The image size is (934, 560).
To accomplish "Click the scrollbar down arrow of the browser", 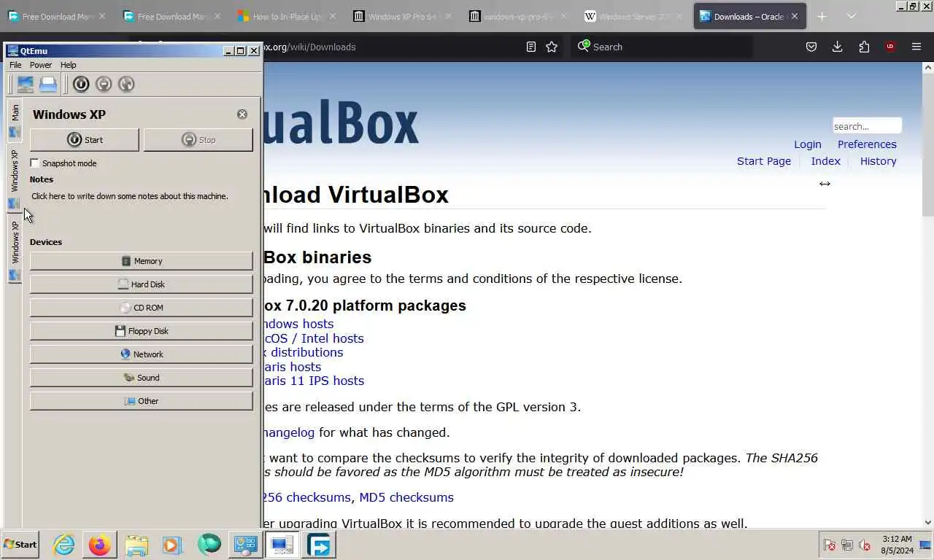I will tap(928, 522).
